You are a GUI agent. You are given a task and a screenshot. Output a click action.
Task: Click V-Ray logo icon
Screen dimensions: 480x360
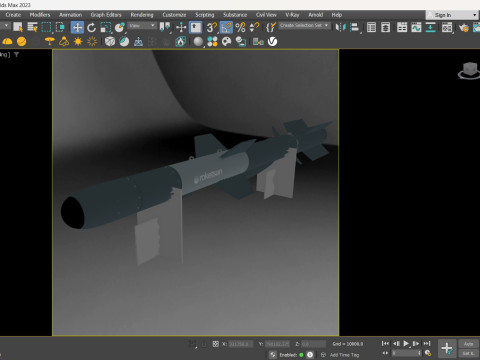pos(272,41)
